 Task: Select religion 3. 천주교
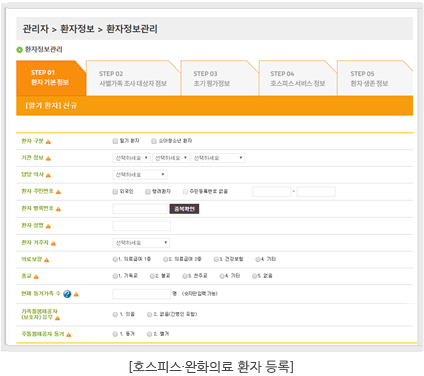click(185, 276)
